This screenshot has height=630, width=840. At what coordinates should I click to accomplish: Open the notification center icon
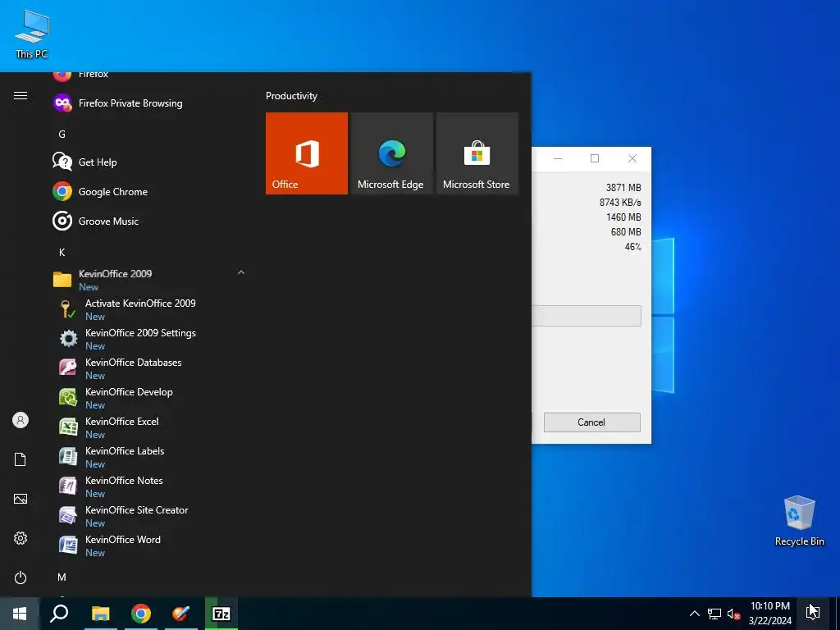coord(813,614)
